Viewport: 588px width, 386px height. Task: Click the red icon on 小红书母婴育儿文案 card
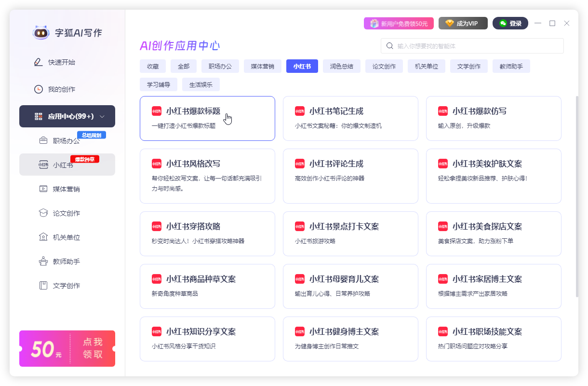[x=300, y=279]
